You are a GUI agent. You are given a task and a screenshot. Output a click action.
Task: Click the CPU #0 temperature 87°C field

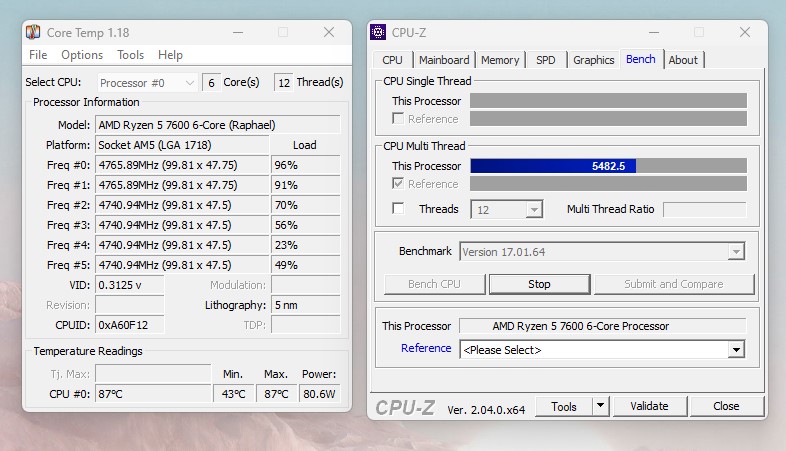153,394
